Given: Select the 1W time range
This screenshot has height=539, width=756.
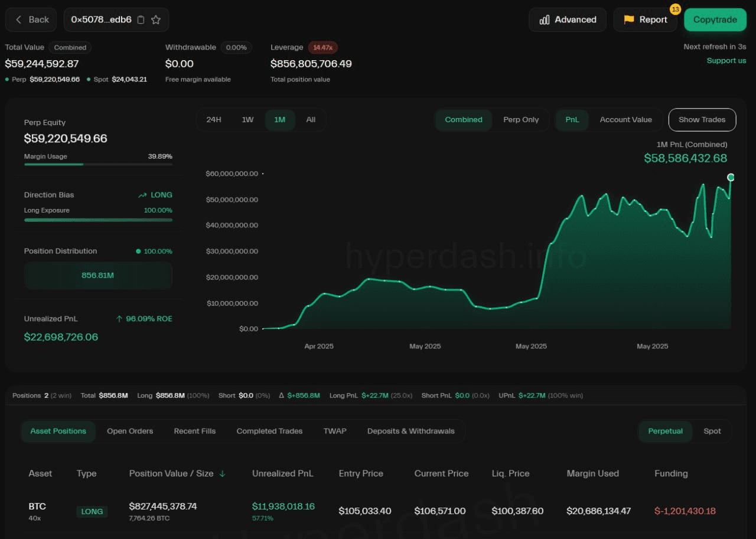Looking at the screenshot, I should [247, 119].
